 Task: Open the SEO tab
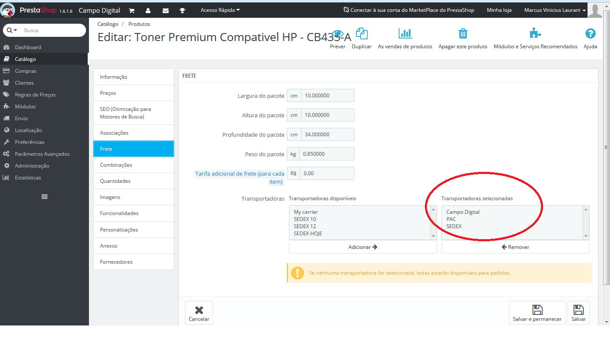click(x=133, y=113)
